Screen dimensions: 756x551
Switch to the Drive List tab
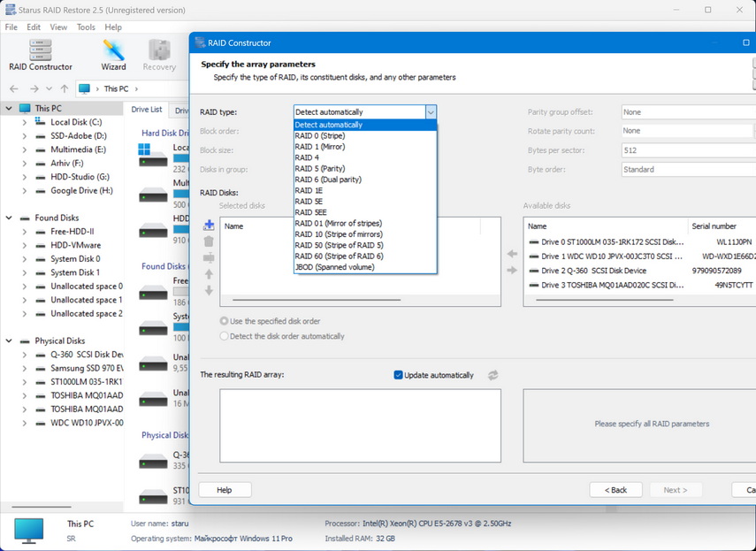pyautogui.click(x=147, y=110)
